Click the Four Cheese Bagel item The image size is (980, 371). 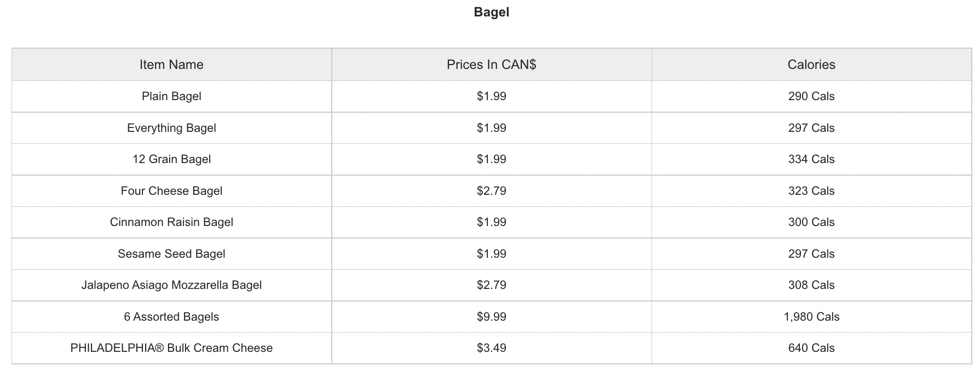(171, 191)
